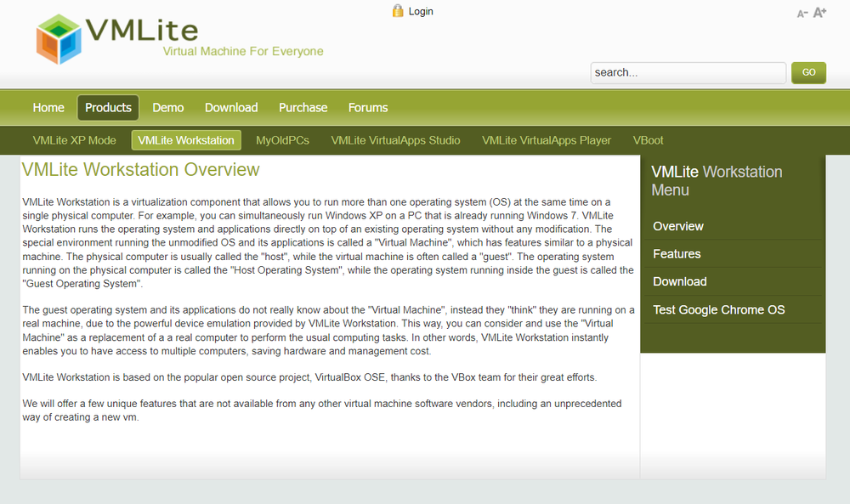Click the padlock icon next to Login

pyautogui.click(x=398, y=10)
